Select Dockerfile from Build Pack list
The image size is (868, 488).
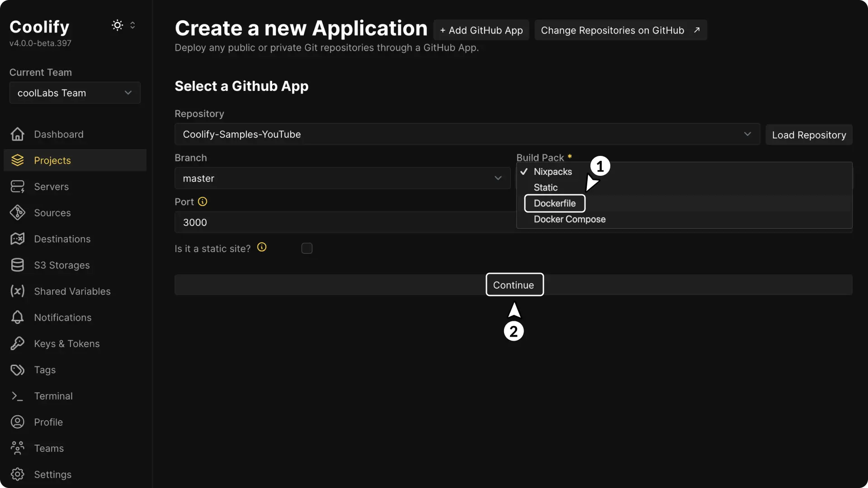555,203
